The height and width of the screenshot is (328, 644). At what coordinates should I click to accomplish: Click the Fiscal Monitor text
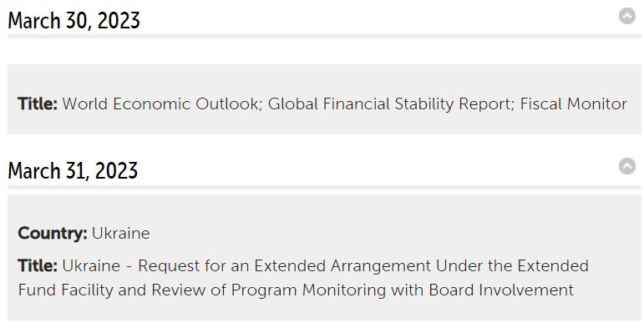(573, 103)
